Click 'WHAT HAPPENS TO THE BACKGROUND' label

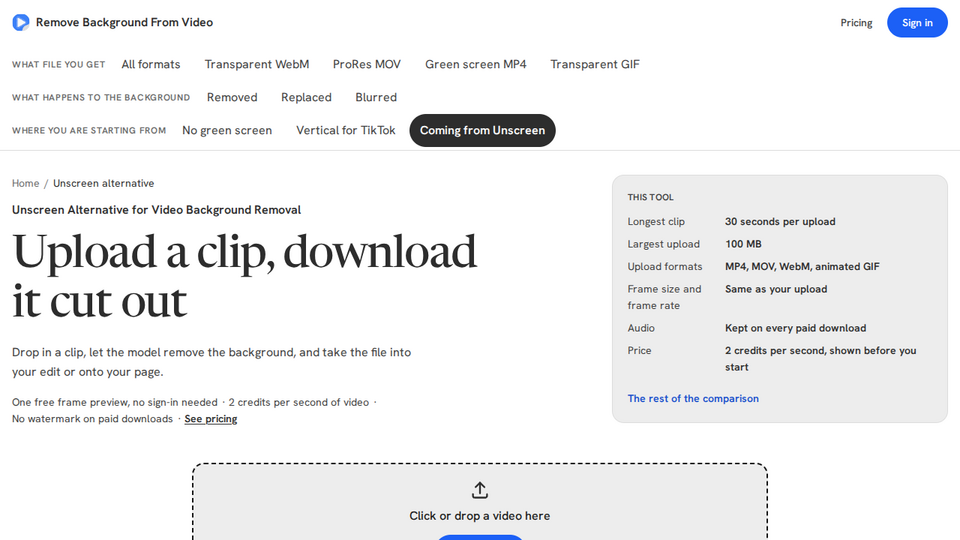pos(101,97)
